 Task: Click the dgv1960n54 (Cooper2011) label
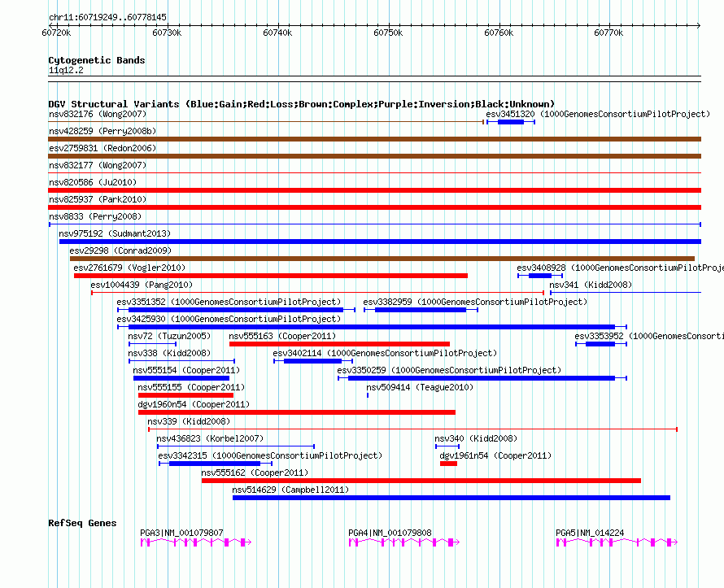(194, 404)
